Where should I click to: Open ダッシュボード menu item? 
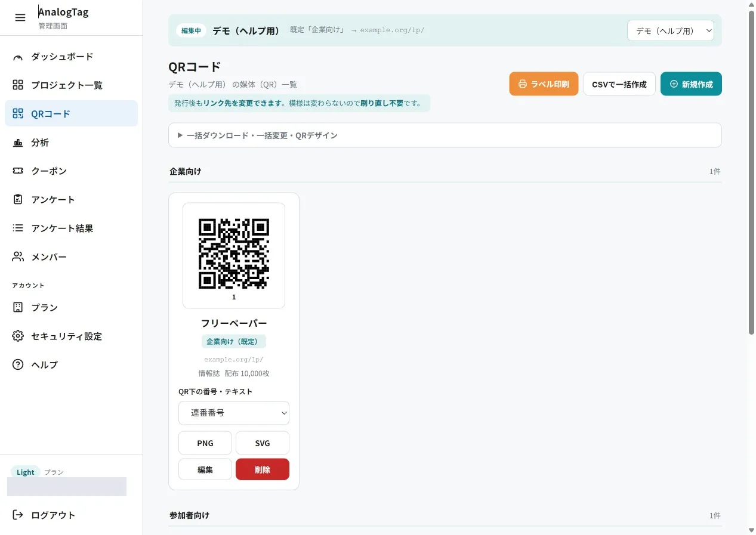point(71,57)
